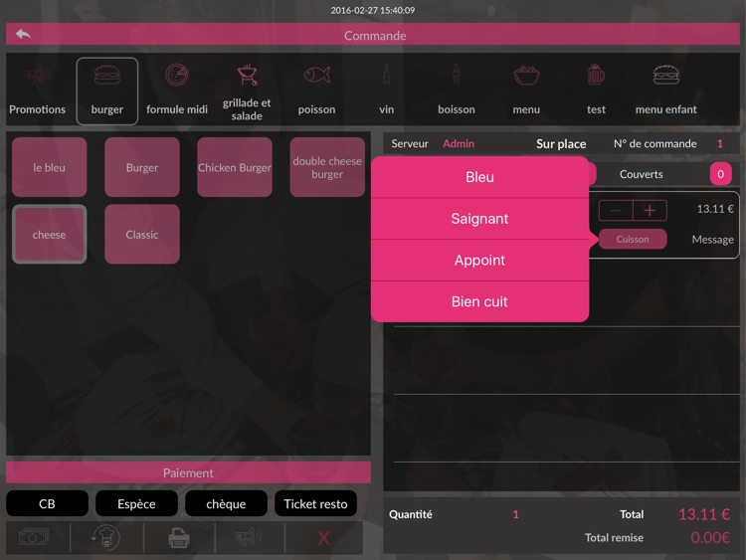Add the double cheese burger item

coord(327,167)
